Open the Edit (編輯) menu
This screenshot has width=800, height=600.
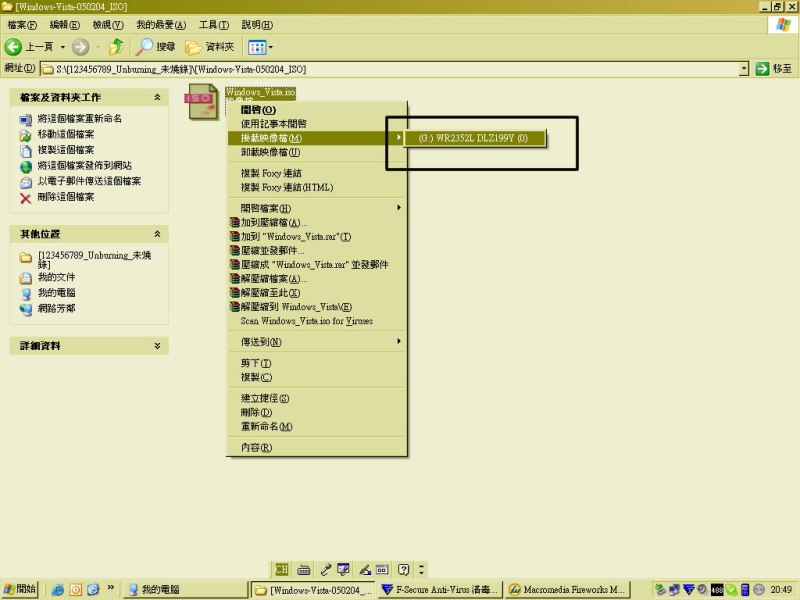coord(64,24)
